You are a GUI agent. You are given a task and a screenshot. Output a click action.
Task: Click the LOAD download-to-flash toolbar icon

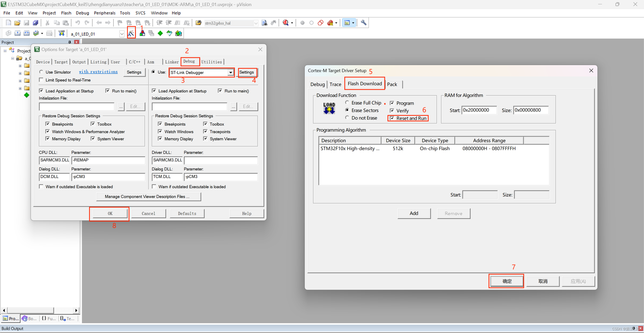[62, 33]
